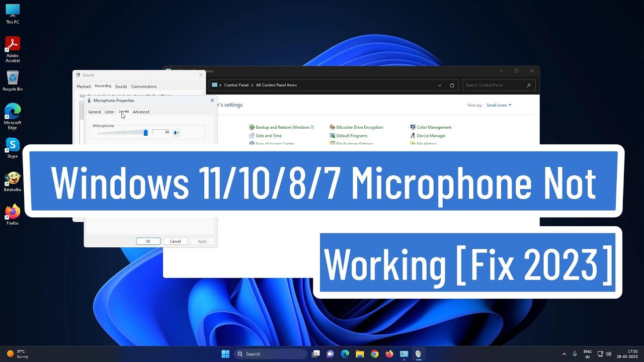The width and height of the screenshot is (644, 362).
Task: Open the address bar history dropdown
Action: point(440,85)
